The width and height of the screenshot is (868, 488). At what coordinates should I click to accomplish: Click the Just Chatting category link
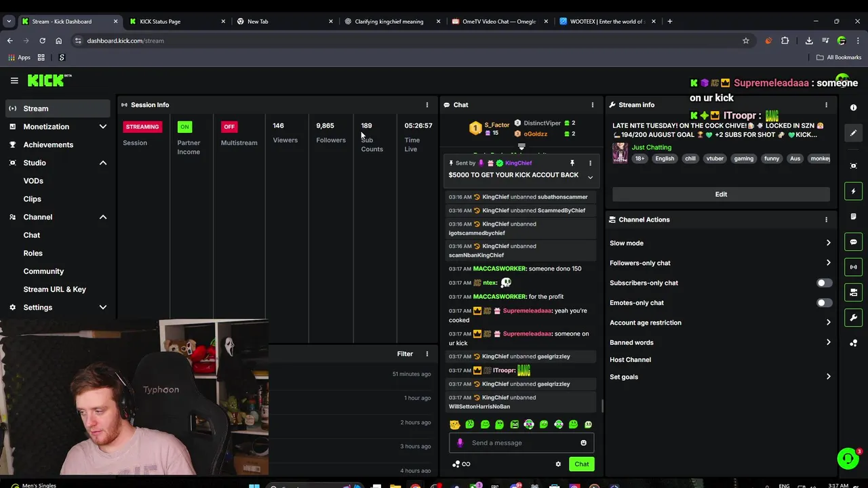(652, 147)
